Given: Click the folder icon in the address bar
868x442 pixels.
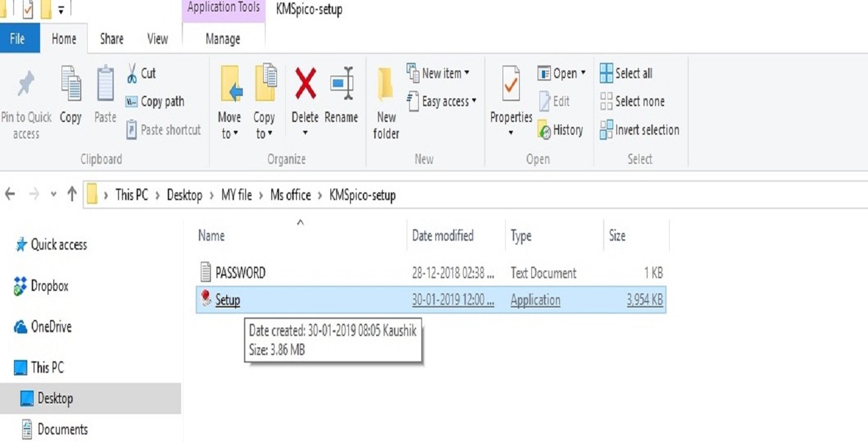Looking at the screenshot, I should click(x=92, y=194).
